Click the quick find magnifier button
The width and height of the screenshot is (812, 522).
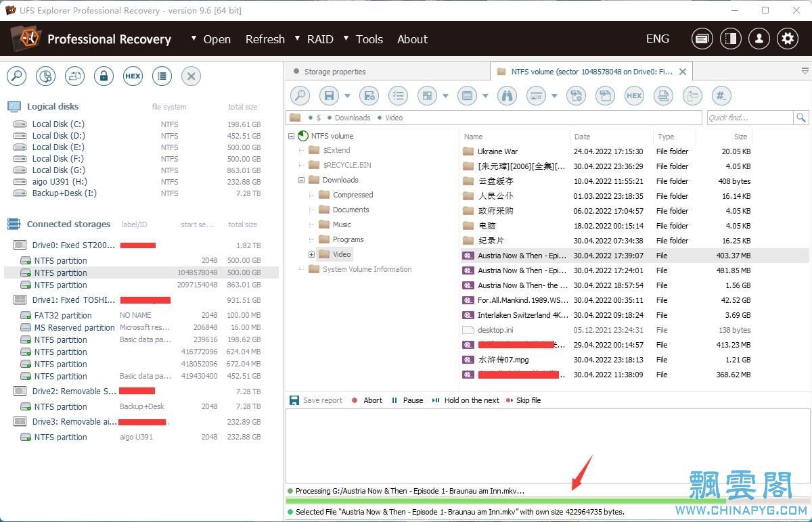(801, 118)
